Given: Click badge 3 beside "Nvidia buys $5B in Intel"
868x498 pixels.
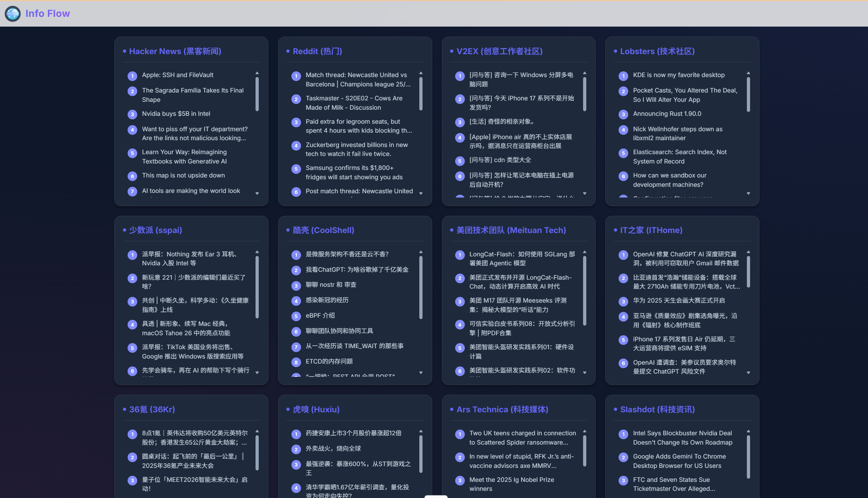Looking at the screenshot, I should coord(132,114).
